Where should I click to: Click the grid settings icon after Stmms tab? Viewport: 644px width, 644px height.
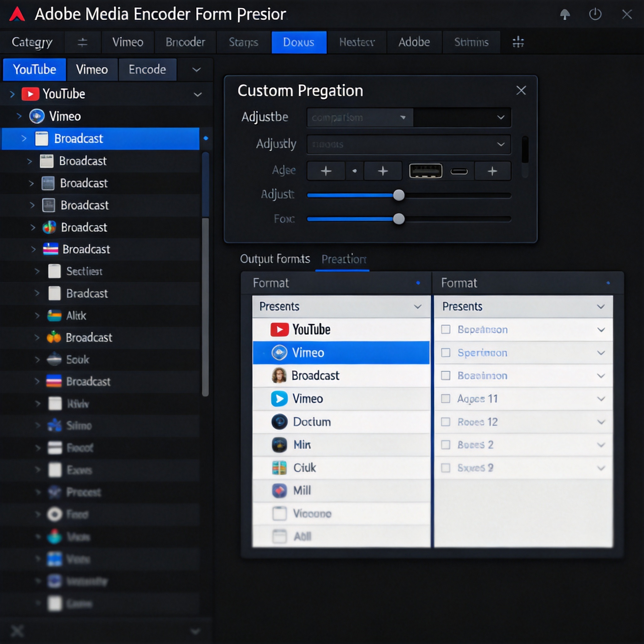518,42
